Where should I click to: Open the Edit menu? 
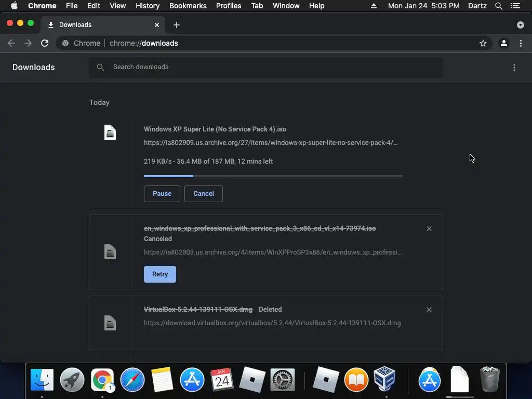click(94, 6)
